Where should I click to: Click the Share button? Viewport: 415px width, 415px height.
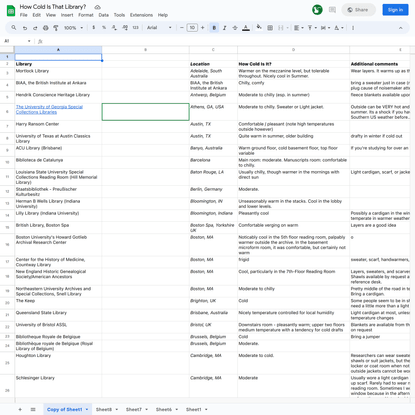(358, 10)
